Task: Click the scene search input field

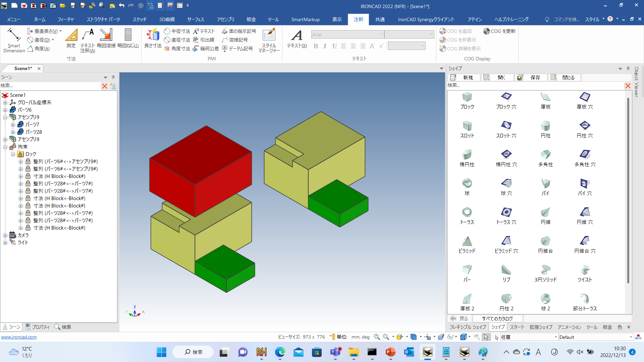Action: tap(50, 86)
